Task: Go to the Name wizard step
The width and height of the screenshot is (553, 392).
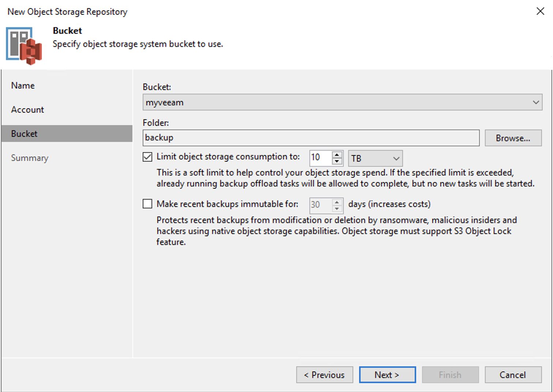Action: (23, 86)
